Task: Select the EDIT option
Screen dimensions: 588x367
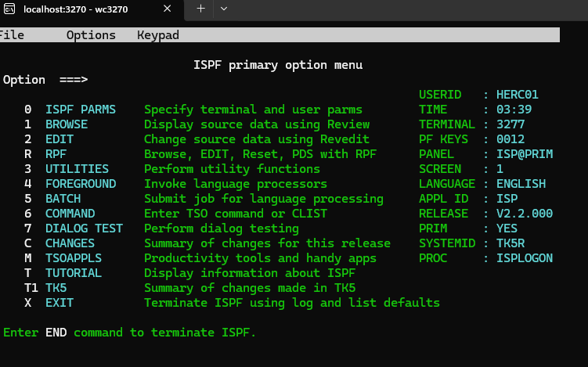Action: click(x=60, y=139)
